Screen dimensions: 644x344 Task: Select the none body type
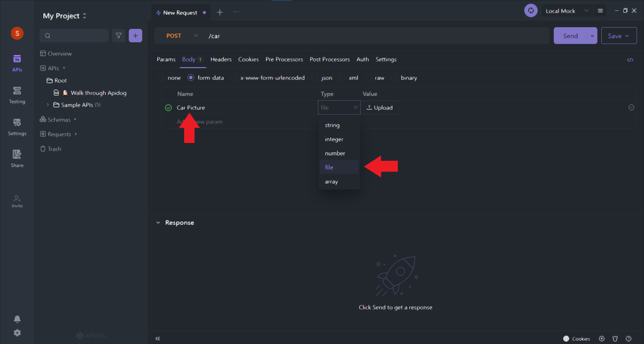point(170,78)
